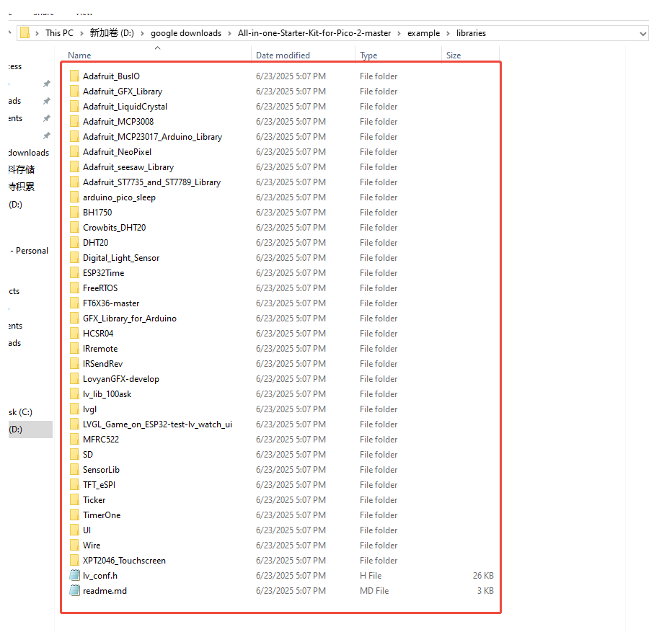Click the MD File type cell
The image size is (672, 632).
(x=374, y=590)
